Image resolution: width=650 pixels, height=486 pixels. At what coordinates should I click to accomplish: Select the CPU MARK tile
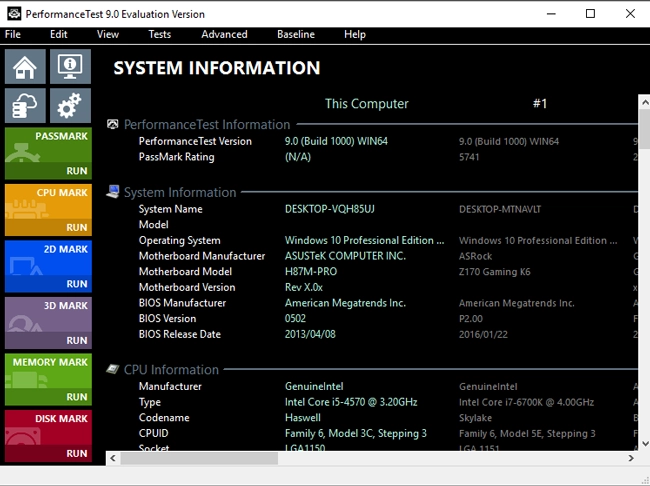48,210
